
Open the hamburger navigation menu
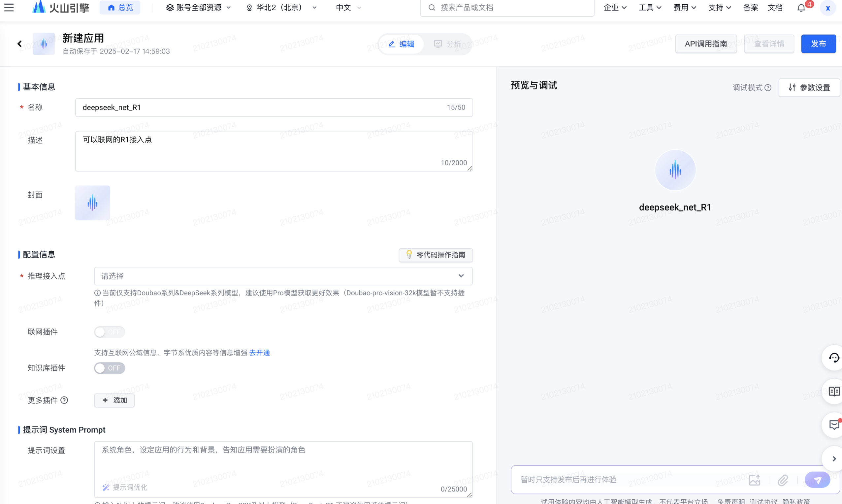pyautogui.click(x=9, y=8)
